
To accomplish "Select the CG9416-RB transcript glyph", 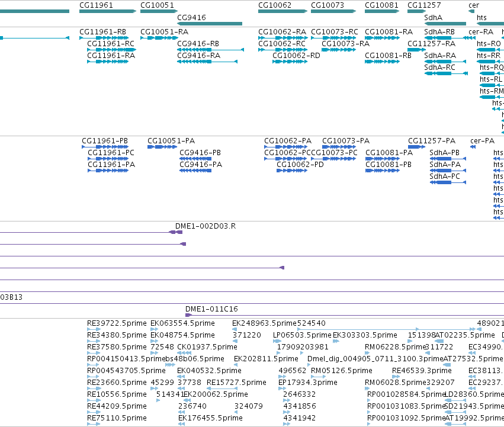I will click(x=210, y=50).
